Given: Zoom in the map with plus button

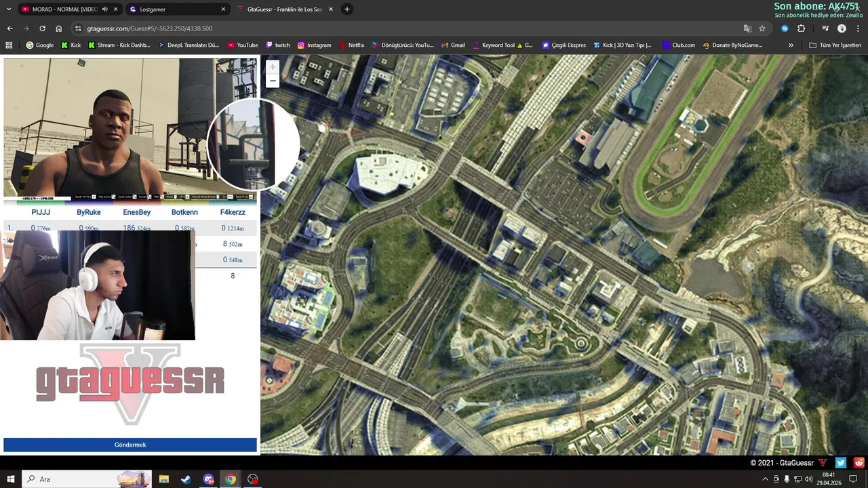Looking at the screenshot, I should coord(272,67).
